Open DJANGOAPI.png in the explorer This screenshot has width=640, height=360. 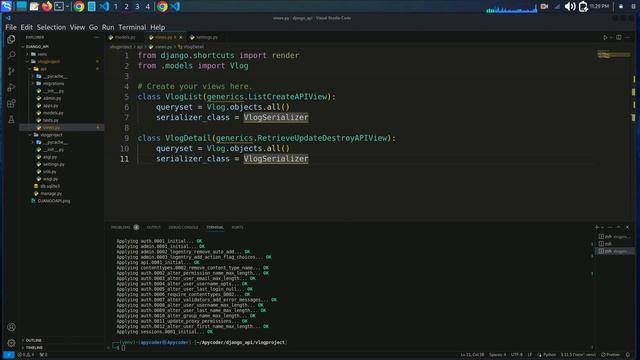[53, 201]
